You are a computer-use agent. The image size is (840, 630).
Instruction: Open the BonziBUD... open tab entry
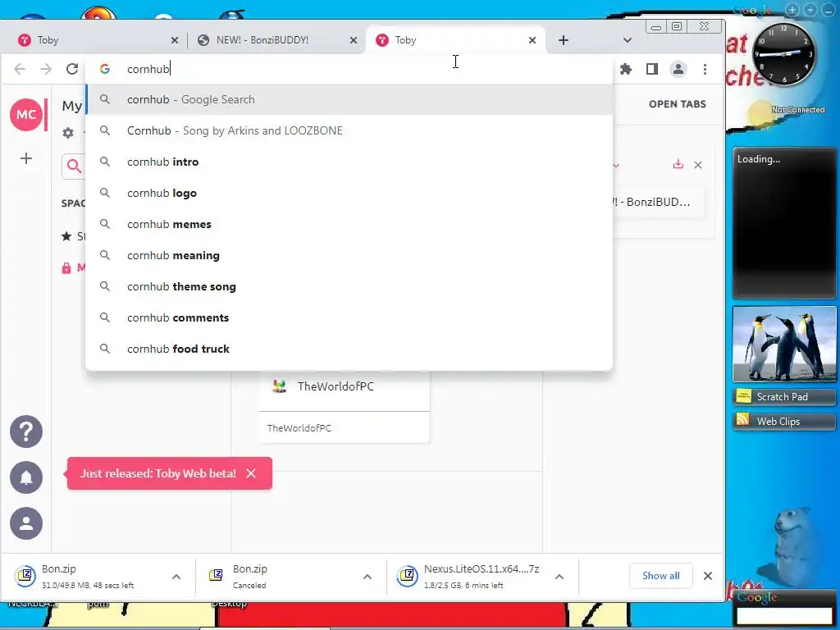coord(658,202)
